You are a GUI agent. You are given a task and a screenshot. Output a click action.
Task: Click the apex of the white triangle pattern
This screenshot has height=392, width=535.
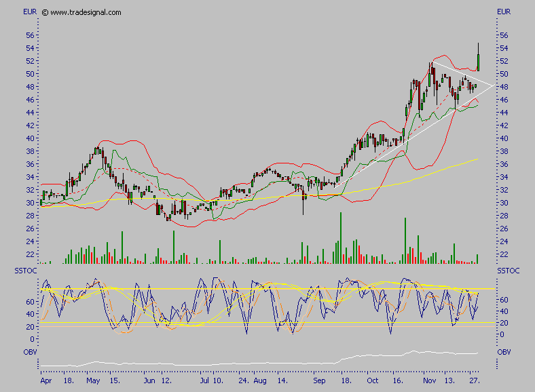[x=492, y=85]
